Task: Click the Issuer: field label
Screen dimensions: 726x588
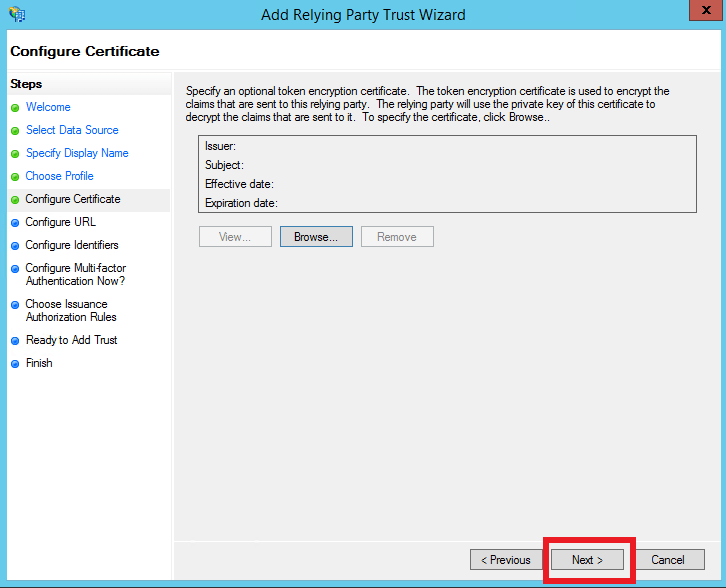Action: [220, 146]
